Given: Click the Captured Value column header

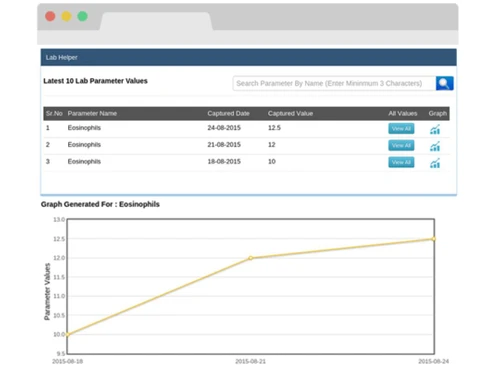Looking at the screenshot, I should [290, 113].
